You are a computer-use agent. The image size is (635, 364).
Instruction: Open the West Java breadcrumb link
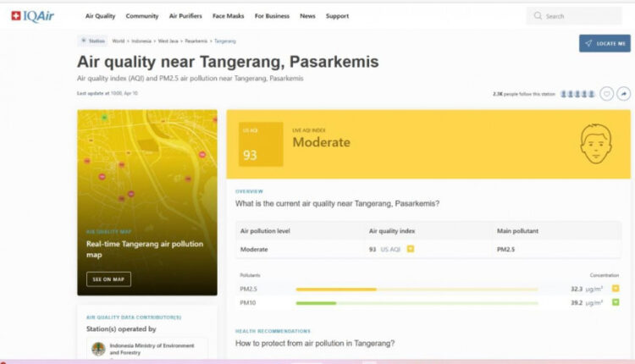pyautogui.click(x=168, y=41)
